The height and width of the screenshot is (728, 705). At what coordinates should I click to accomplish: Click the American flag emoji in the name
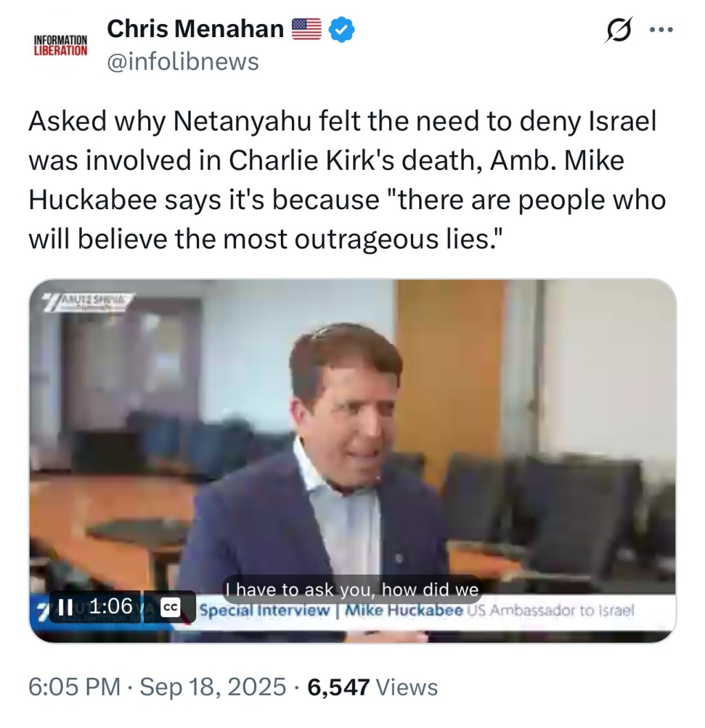click(305, 28)
